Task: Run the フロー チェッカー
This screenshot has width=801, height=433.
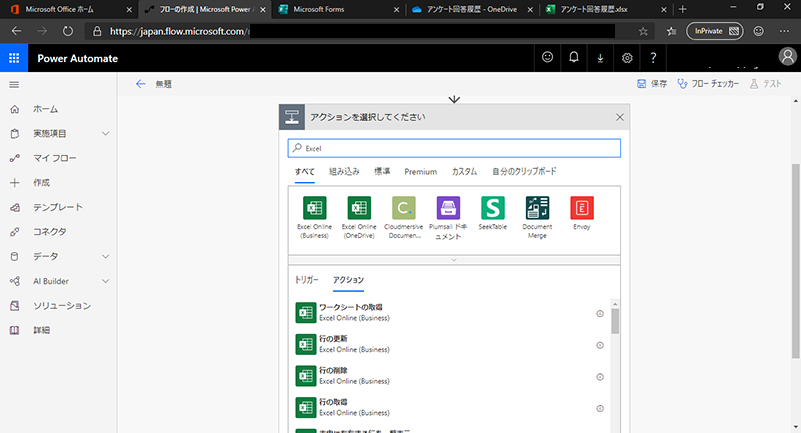Action: 708,84
